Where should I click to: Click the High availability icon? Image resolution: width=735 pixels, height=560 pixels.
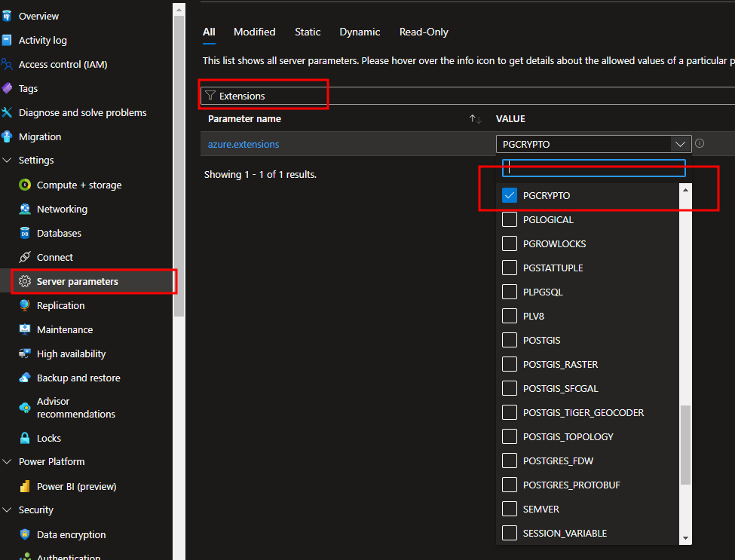pyautogui.click(x=25, y=353)
